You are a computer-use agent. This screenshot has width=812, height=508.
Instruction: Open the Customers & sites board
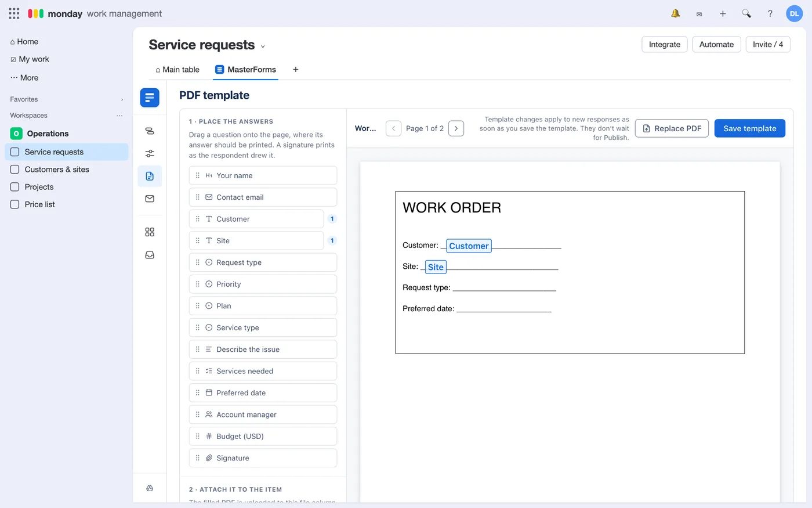(67, 170)
